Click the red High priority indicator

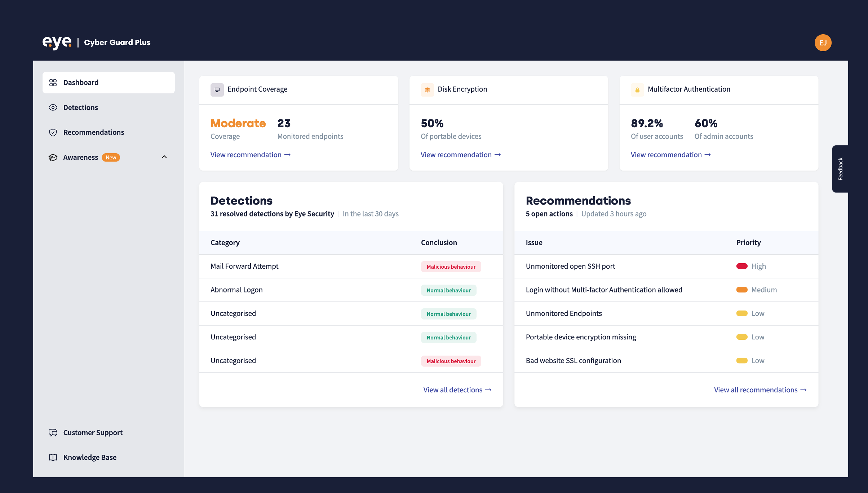click(742, 266)
